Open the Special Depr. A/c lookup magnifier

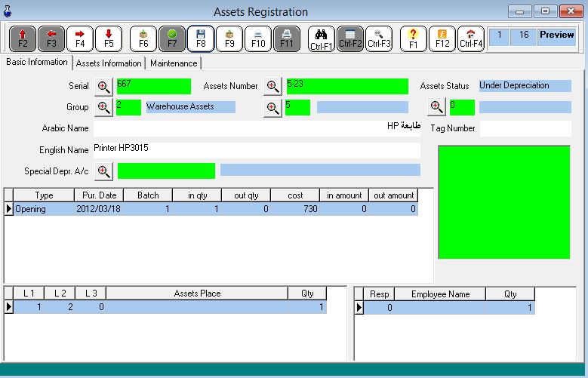point(104,171)
